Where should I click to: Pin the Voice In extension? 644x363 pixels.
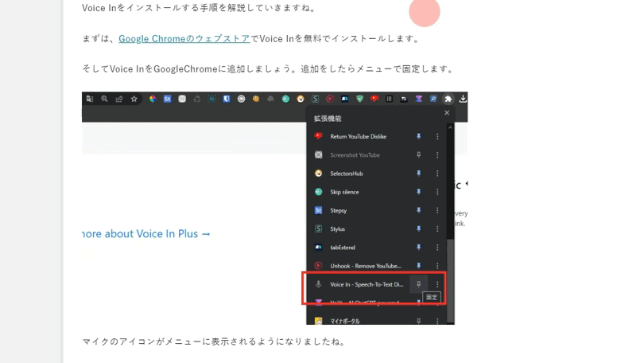coord(418,284)
